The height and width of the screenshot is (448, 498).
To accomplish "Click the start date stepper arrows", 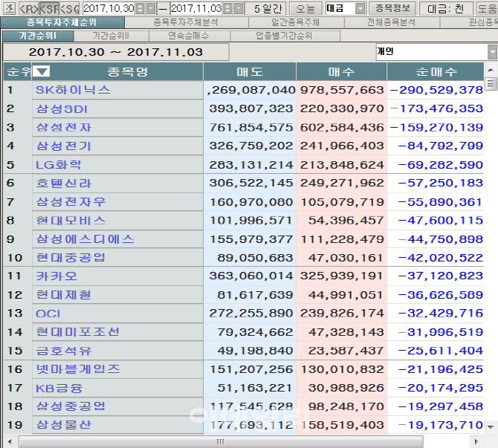I will pos(140,9).
